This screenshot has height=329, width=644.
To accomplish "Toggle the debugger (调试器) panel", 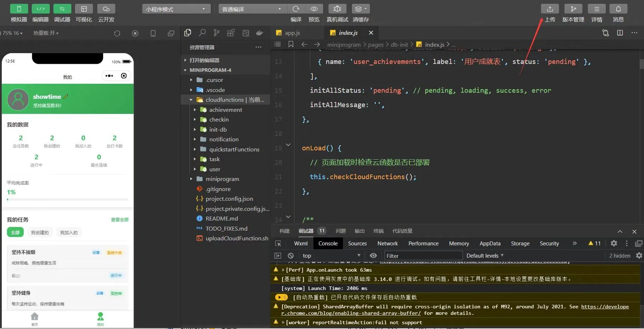I will coord(62,9).
